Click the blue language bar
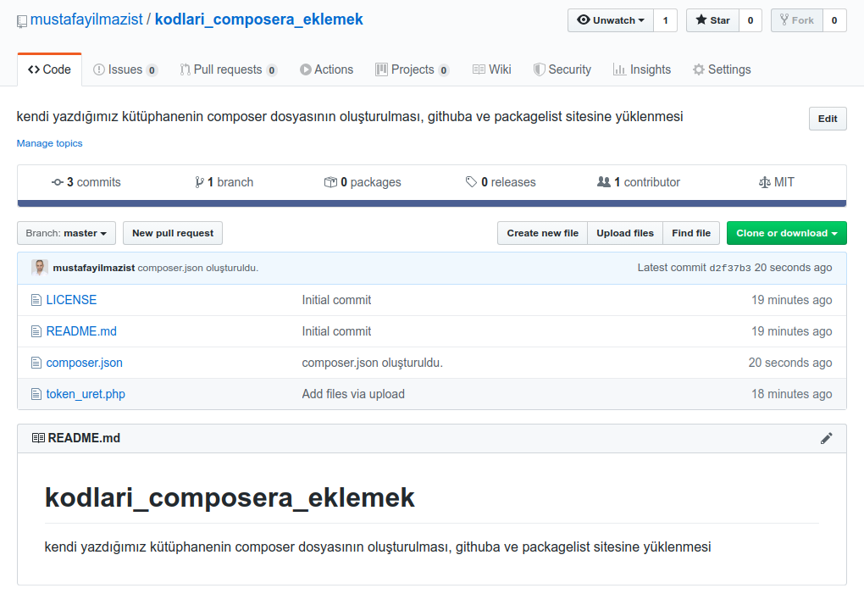Viewport: 864px width, 616px height. point(432,204)
